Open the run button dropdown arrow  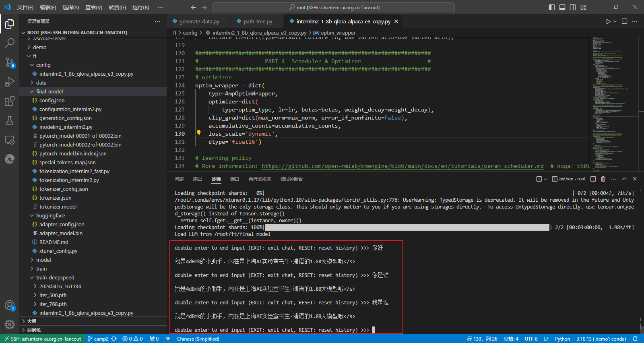pyautogui.click(x=615, y=21)
